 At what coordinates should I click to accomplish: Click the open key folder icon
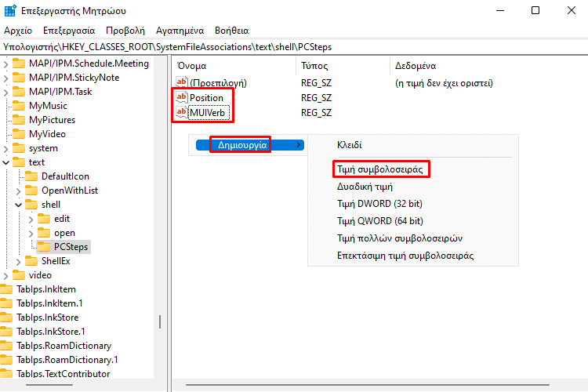44,233
